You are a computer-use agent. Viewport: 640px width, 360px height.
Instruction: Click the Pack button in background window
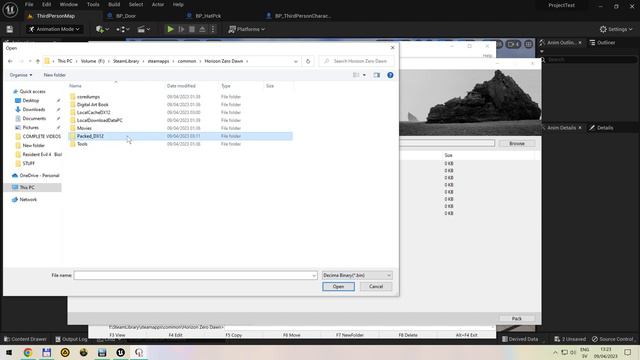pos(517,318)
